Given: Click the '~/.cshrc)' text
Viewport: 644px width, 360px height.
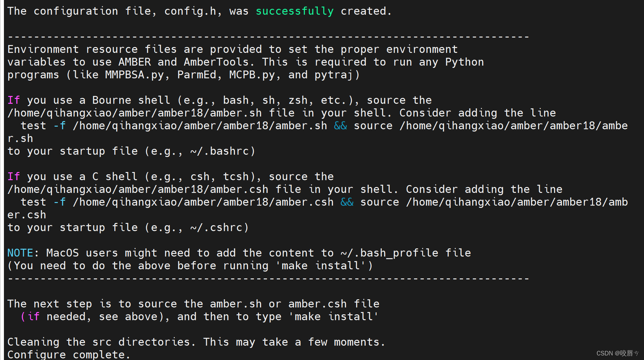Looking at the screenshot, I should (219, 227).
